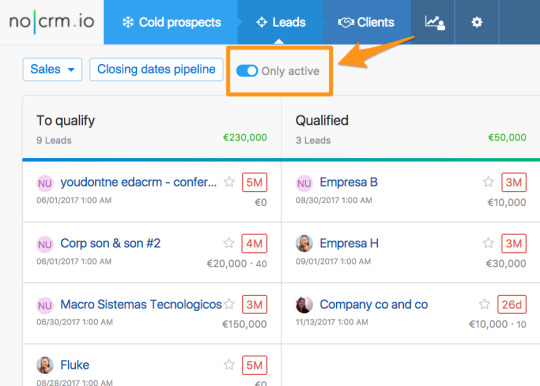Click the €20,000 · 40 amount

click(x=237, y=263)
